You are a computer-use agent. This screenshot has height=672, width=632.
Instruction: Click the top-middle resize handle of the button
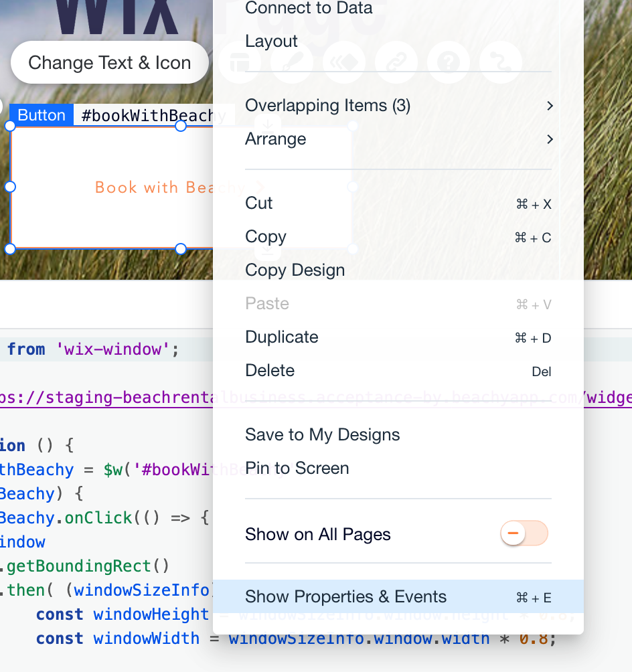click(x=181, y=126)
